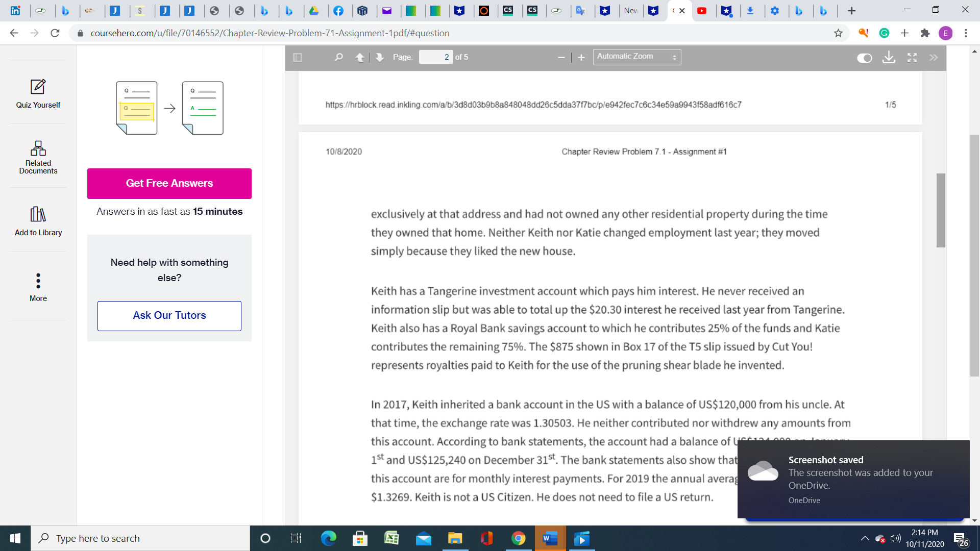Select Add to Library
Screen dimensions: 980x551
tap(38, 221)
